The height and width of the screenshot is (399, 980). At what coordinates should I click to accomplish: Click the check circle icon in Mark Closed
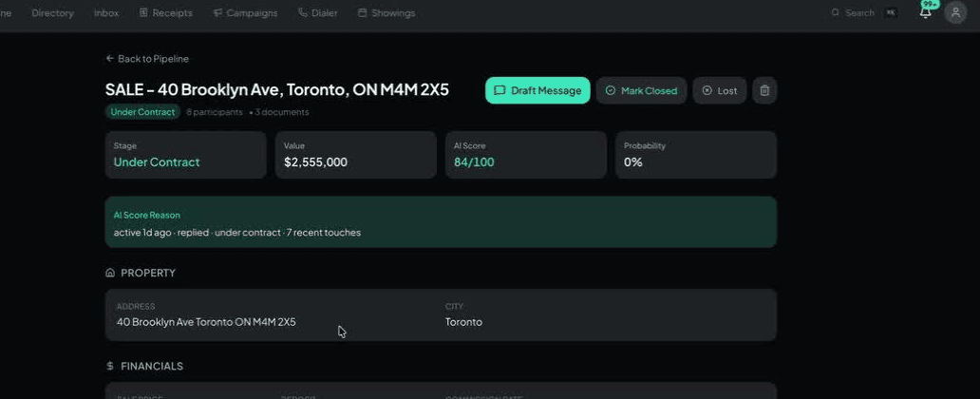[611, 90]
